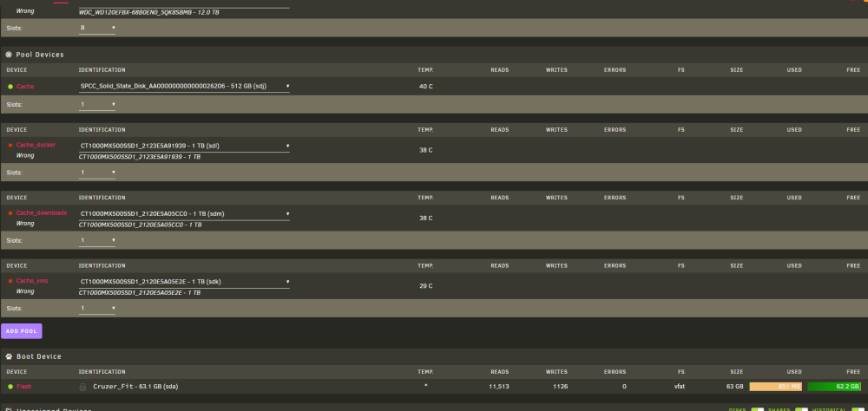Screen dimensions: 868x411
Task: Click the disk icon next to Cruzer_Fit
Action: click(82, 387)
